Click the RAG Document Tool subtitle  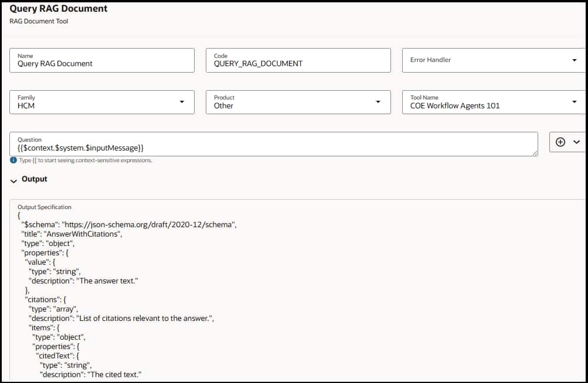click(39, 21)
